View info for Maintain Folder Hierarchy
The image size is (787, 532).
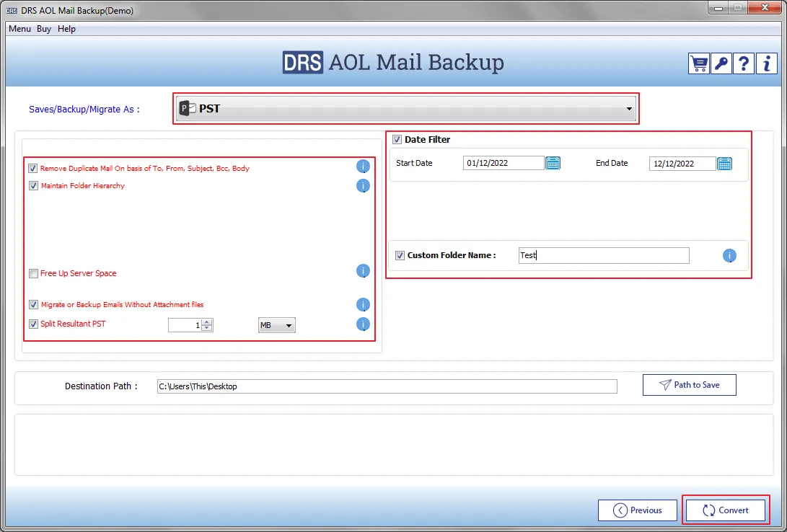[x=363, y=186]
